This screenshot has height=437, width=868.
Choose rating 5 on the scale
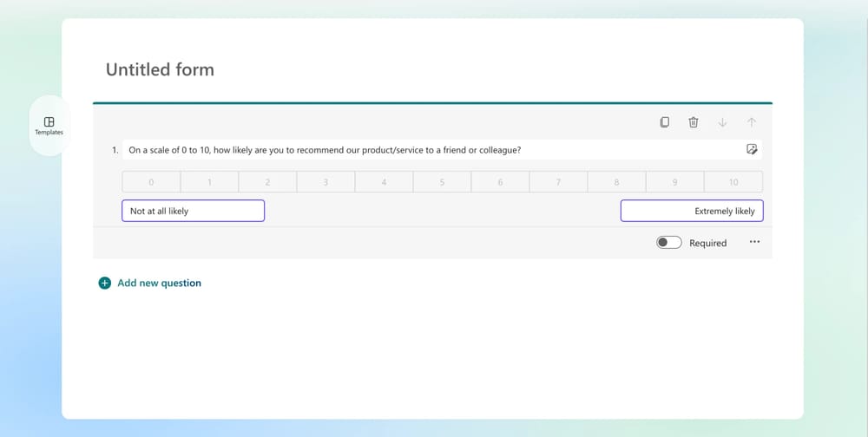pyautogui.click(x=442, y=182)
